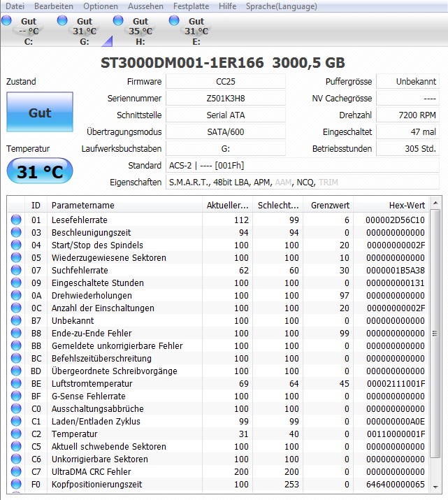Click status icon for Anzahl der Einschaltungen

pos(16,308)
